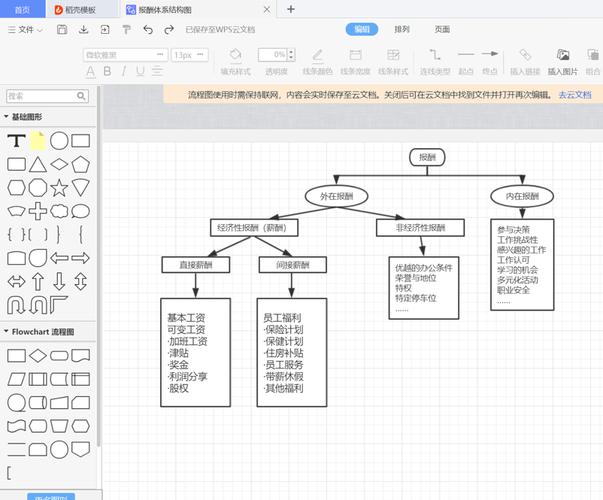Choose the star shape in basic shapes
Screen dimensions: 603x500
click(59, 187)
